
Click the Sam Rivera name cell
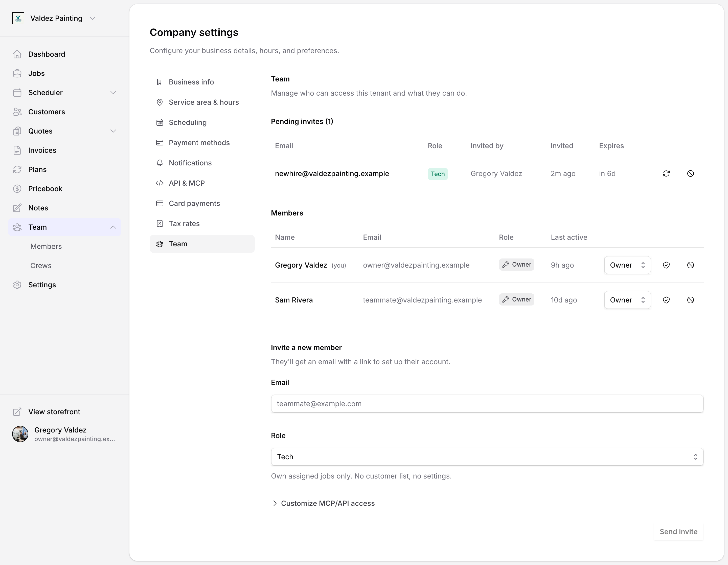pos(294,300)
